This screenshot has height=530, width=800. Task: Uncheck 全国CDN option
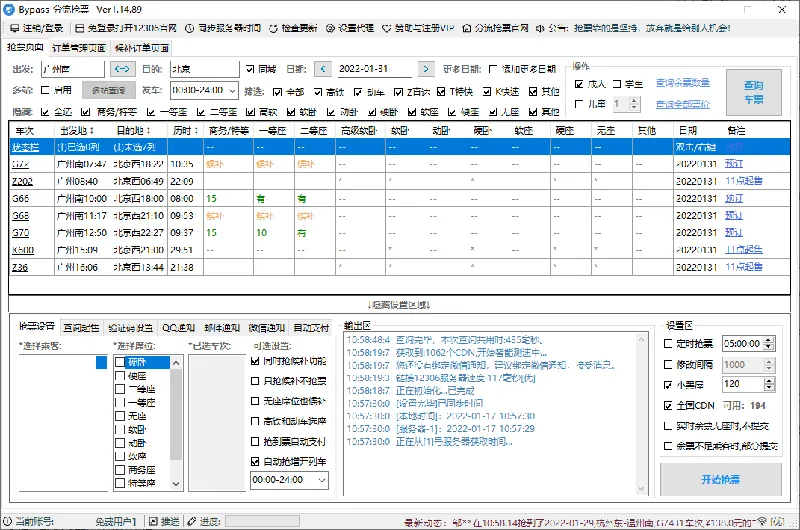[x=668, y=406]
